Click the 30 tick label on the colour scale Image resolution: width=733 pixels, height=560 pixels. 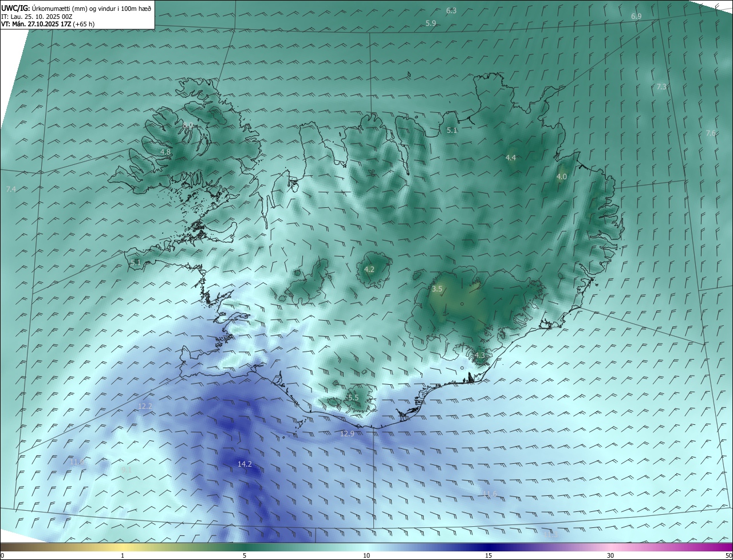point(610,555)
